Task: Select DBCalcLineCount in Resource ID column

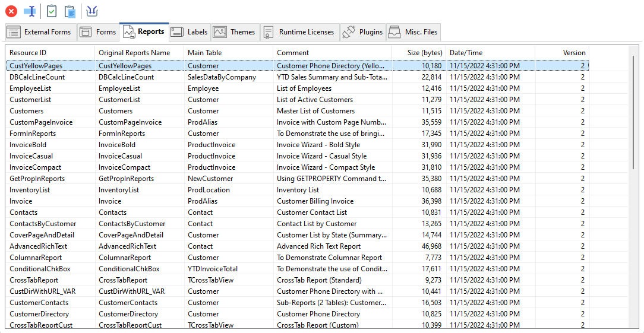Action: tap(37, 77)
